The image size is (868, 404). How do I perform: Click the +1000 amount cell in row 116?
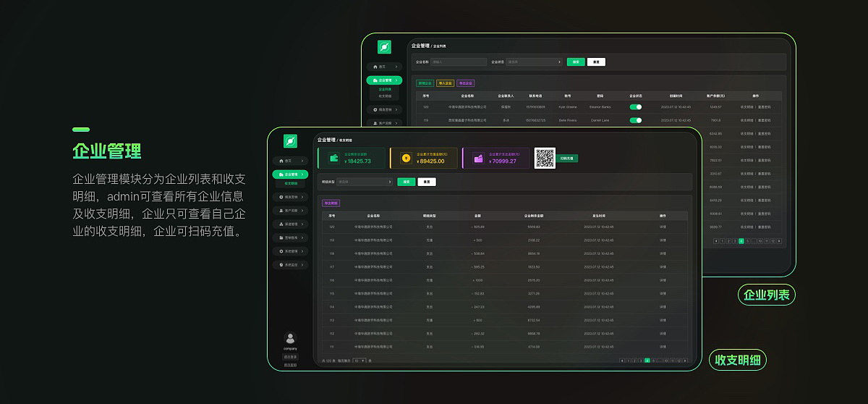[477, 280]
